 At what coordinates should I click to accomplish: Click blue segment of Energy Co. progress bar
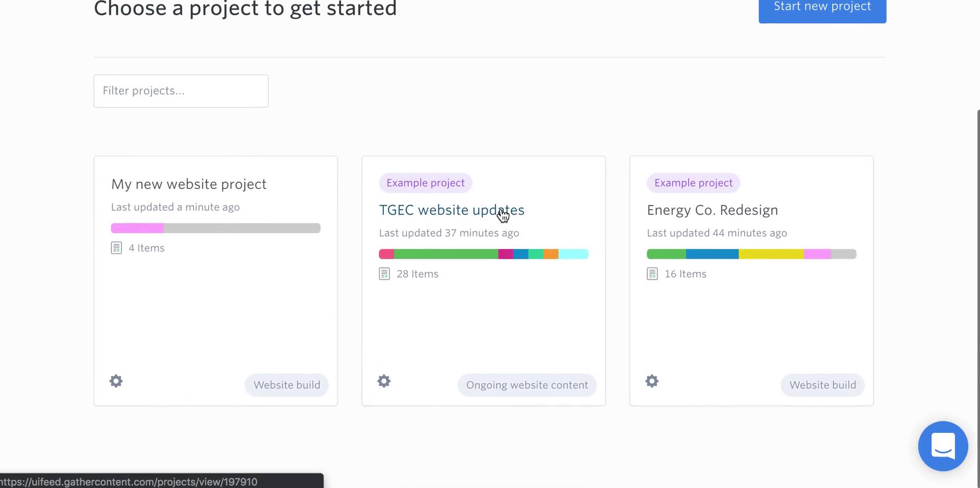(712, 254)
